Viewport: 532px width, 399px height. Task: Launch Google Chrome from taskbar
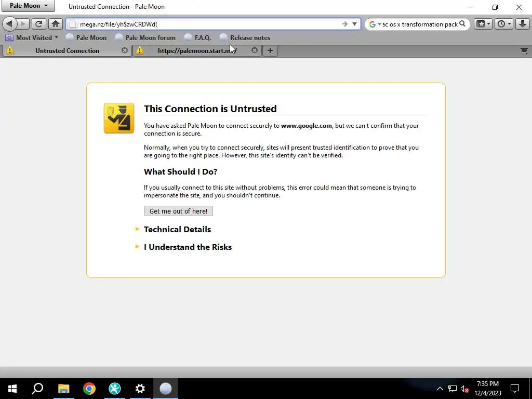(x=89, y=389)
